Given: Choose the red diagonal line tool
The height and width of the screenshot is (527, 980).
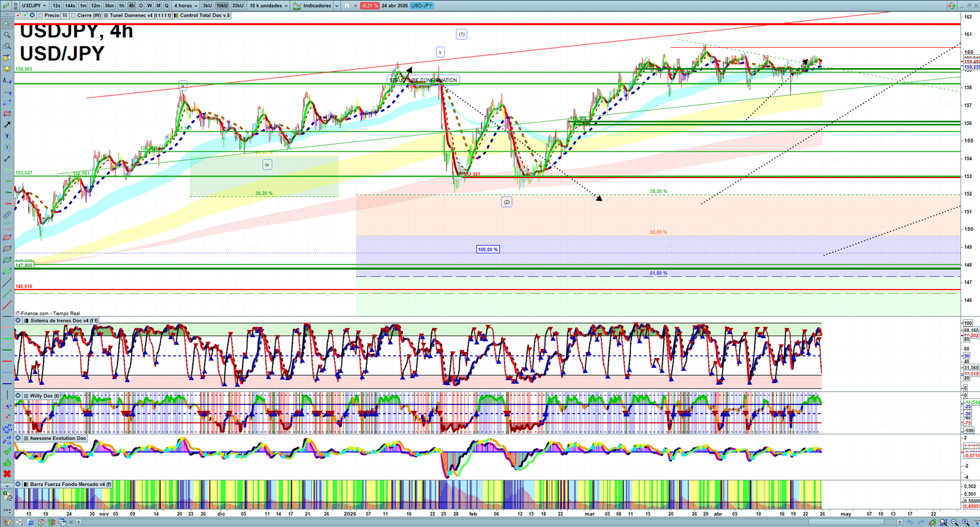Looking at the screenshot, I should tap(7, 305).
